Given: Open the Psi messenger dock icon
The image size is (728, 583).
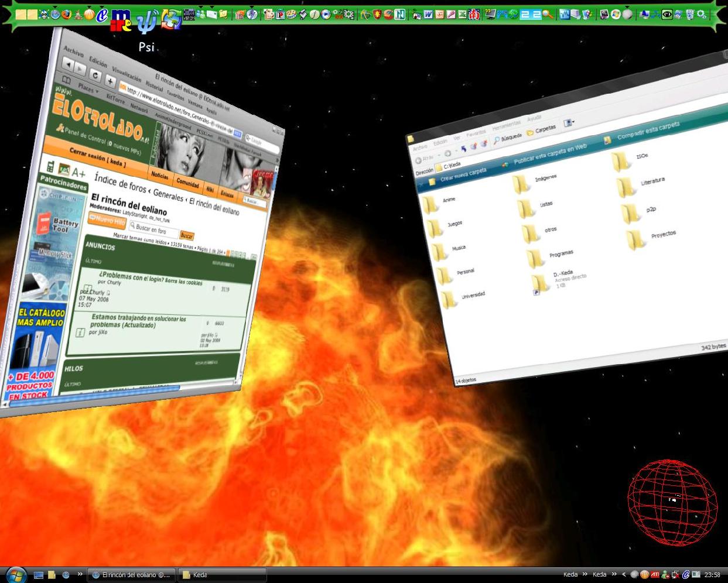Looking at the screenshot, I should click(146, 22).
